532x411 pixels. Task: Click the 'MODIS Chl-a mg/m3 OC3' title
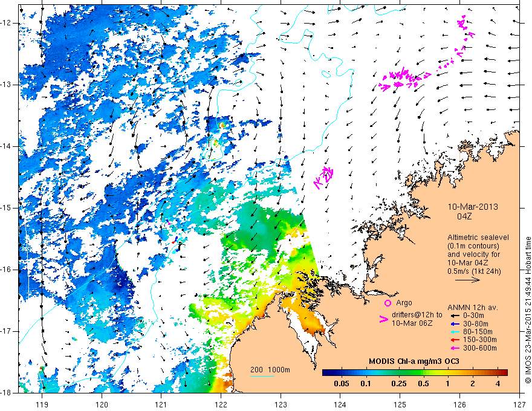pos(414,361)
